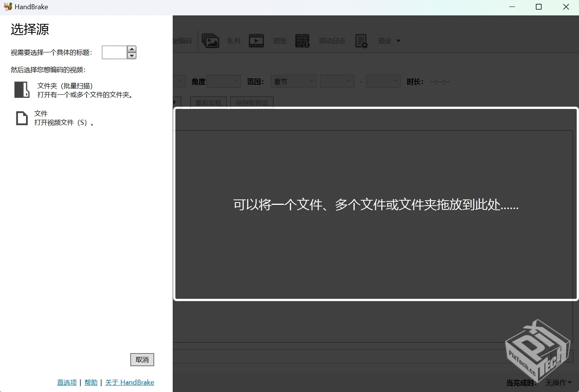Open the 范围 章节 (Chapter) dropdown
The width and height of the screenshot is (579, 392).
[x=293, y=81]
